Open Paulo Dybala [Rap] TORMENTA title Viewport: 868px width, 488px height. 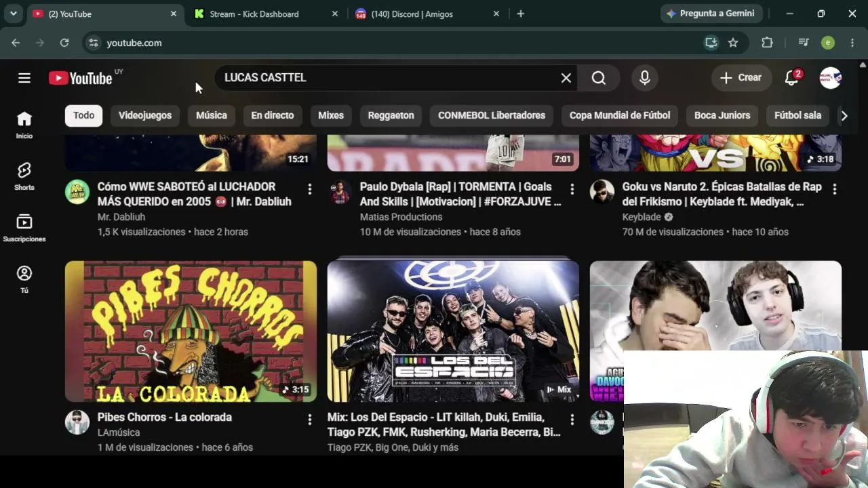(x=460, y=194)
